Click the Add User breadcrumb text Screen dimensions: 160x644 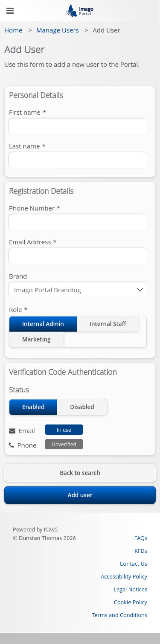click(x=106, y=30)
